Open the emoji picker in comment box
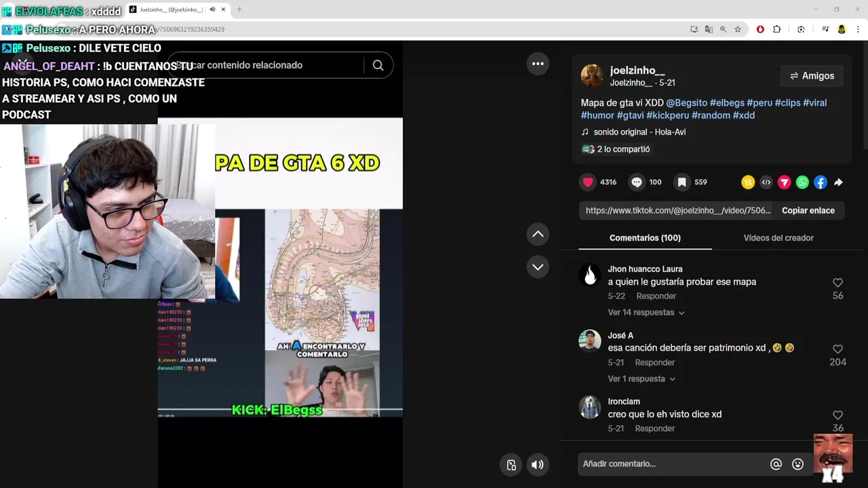 [797, 464]
